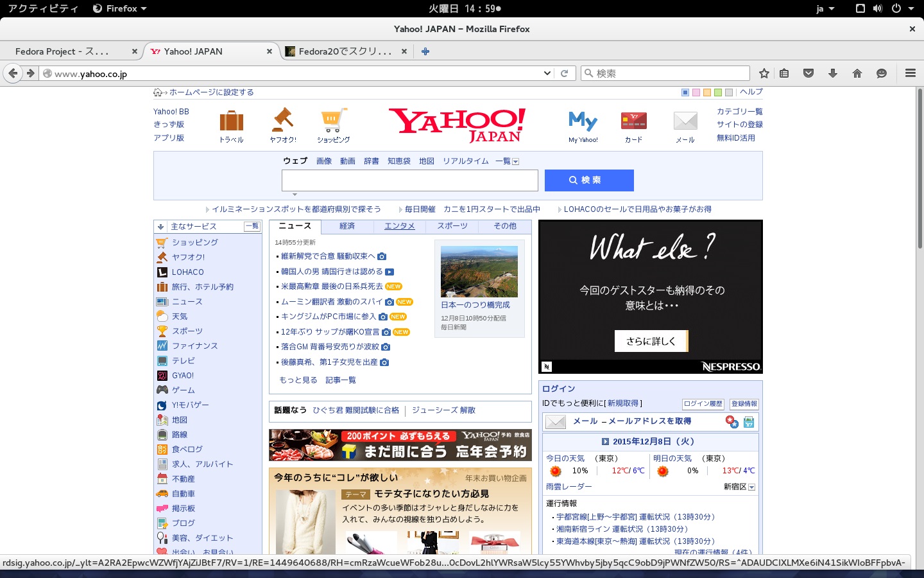Click Firefox home button
Viewport: 924px width, 578px height.
(857, 73)
